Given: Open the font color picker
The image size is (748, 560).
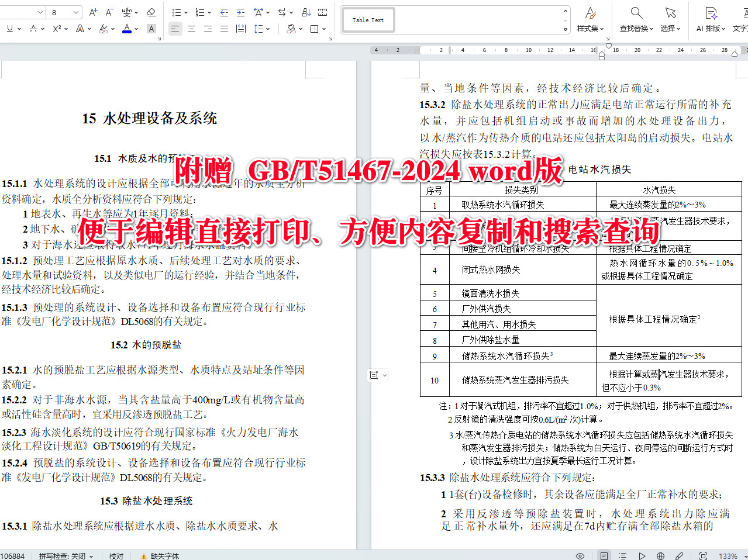Looking at the screenshot, I should click(x=127, y=29).
